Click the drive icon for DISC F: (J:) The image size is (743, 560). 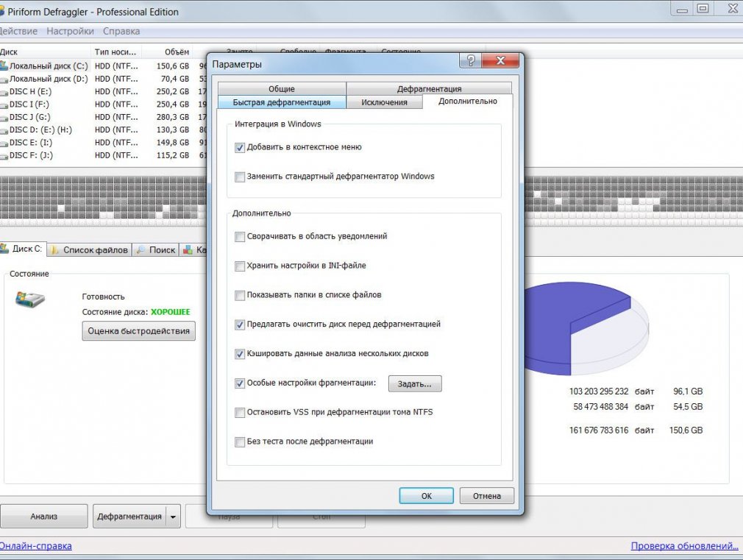4,157
